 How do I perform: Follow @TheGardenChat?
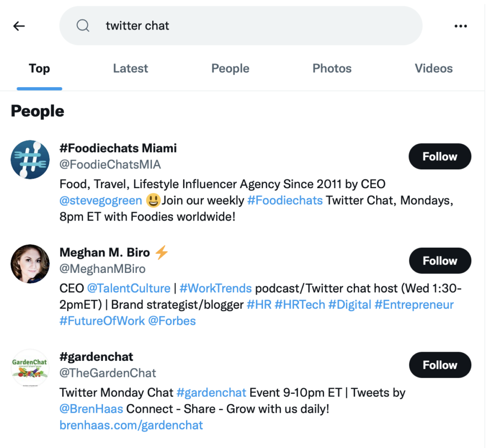click(439, 365)
